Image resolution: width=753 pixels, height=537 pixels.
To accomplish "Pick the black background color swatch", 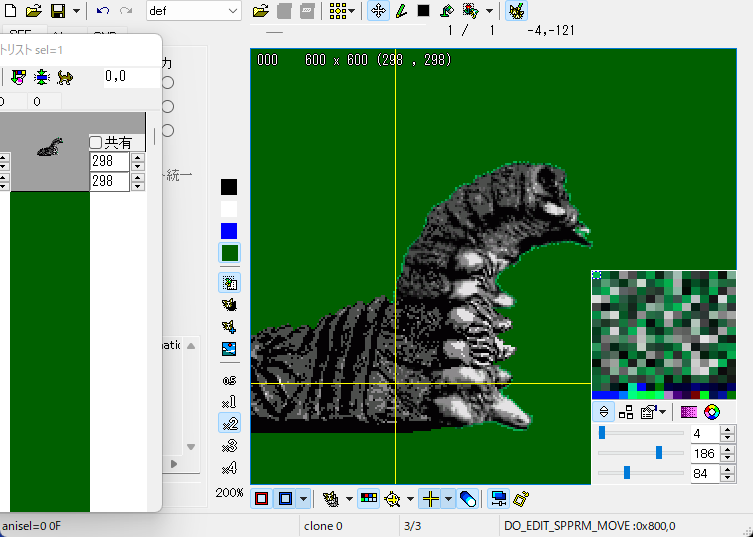I will click(x=229, y=187).
